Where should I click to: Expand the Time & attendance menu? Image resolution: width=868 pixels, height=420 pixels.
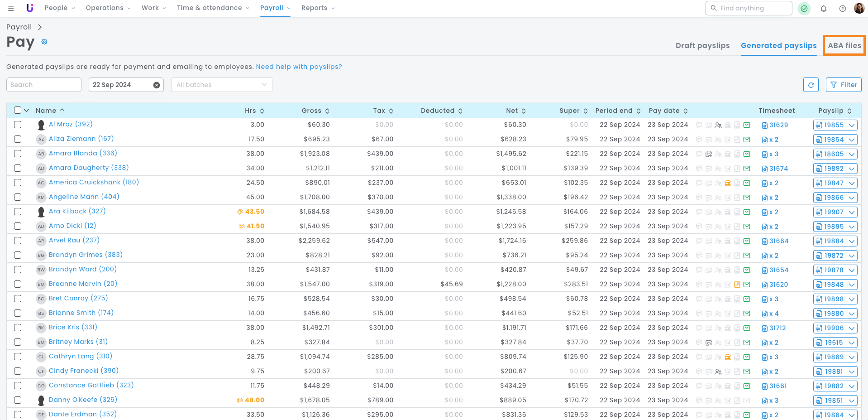pyautogui.click(x=213, y=8)
